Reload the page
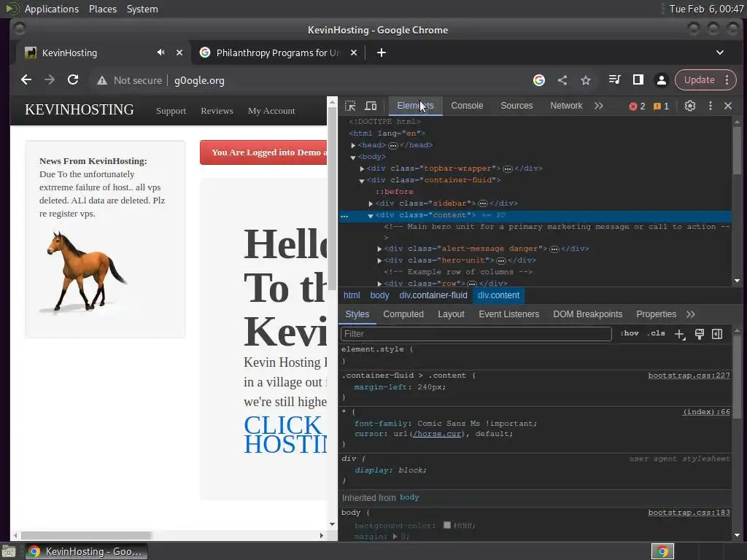 [73, 80]
